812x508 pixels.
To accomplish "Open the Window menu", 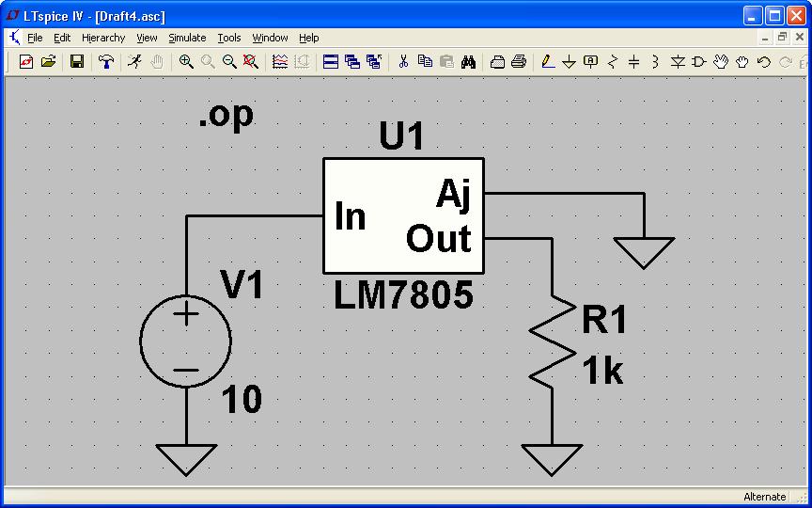I will [270, 38].
